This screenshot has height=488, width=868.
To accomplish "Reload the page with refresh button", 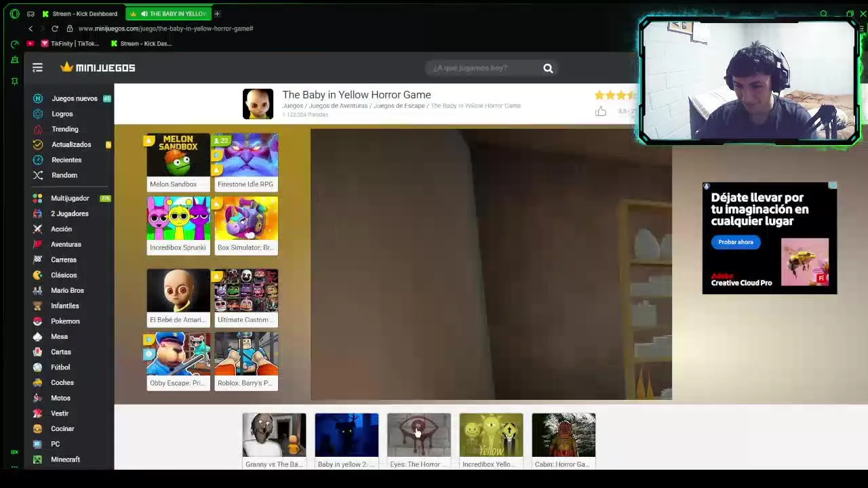I will [x=55, y=28].
